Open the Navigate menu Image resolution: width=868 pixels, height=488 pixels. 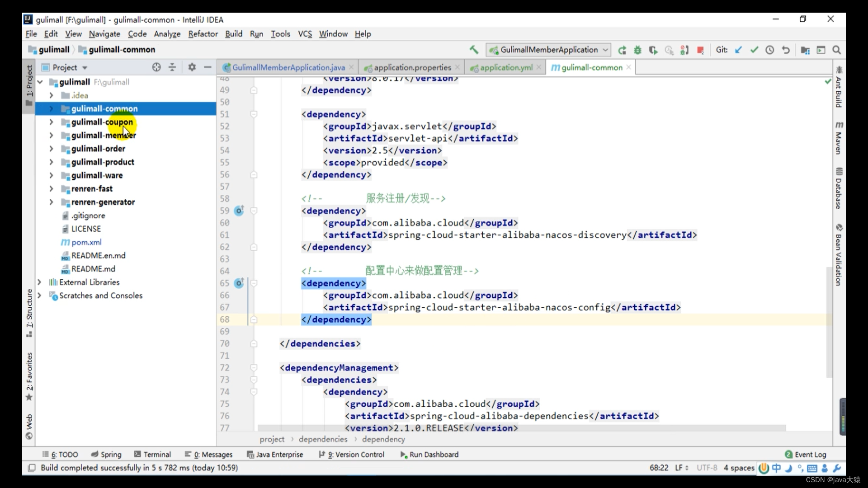point(104,34)
